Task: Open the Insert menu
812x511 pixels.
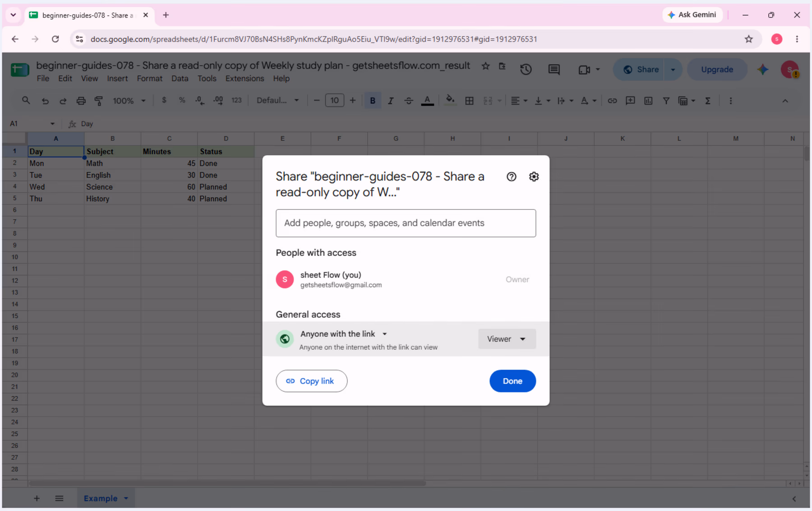Action: (117, 79)
